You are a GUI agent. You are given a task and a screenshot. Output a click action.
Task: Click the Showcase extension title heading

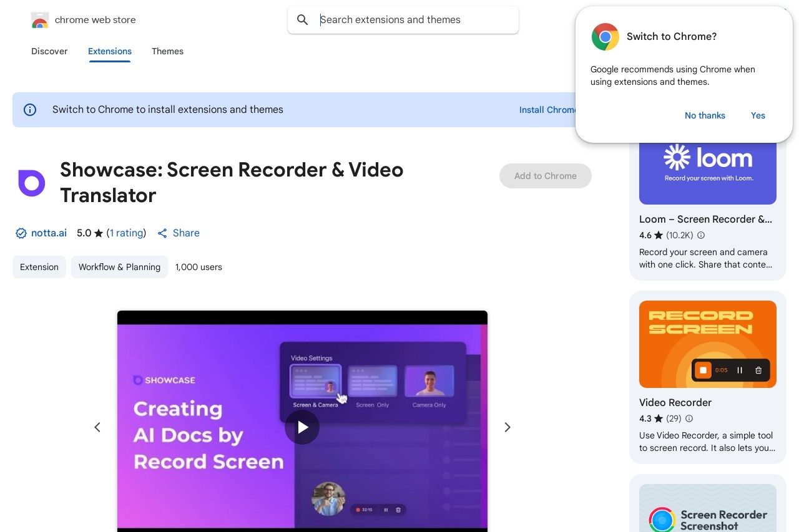tap(232, 183)
